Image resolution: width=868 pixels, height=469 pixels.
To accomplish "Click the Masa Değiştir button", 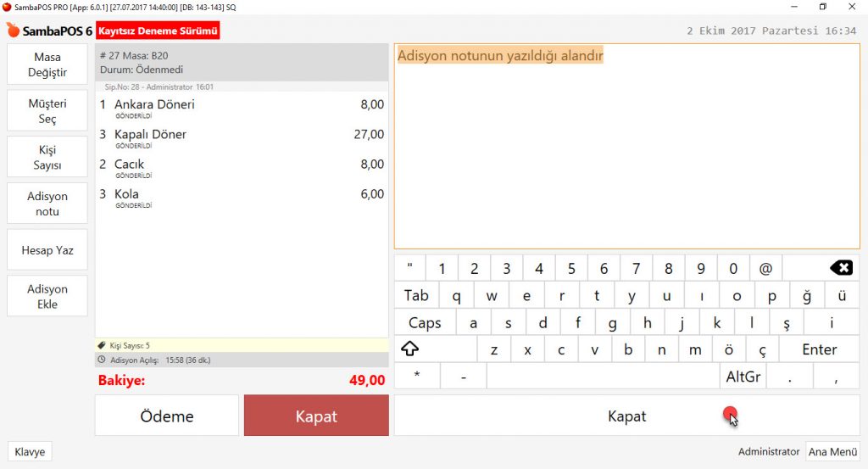I will point(47,65).
